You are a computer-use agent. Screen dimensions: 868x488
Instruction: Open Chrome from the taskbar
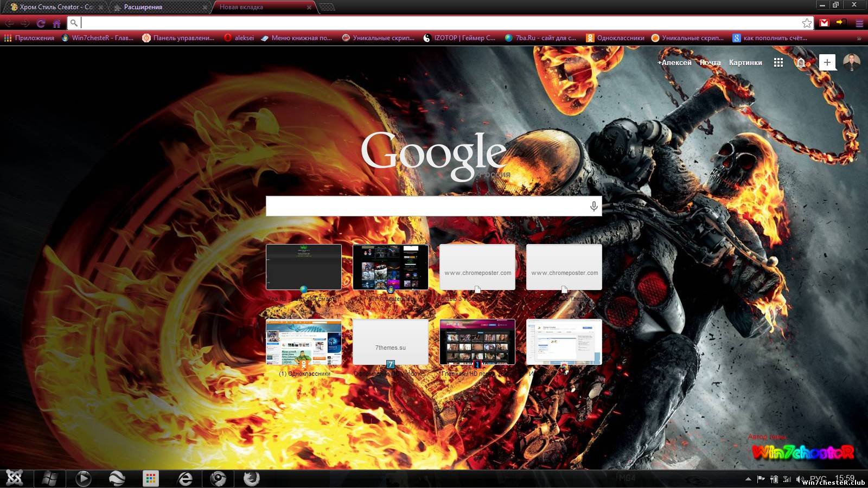click(x=218, y=478)
